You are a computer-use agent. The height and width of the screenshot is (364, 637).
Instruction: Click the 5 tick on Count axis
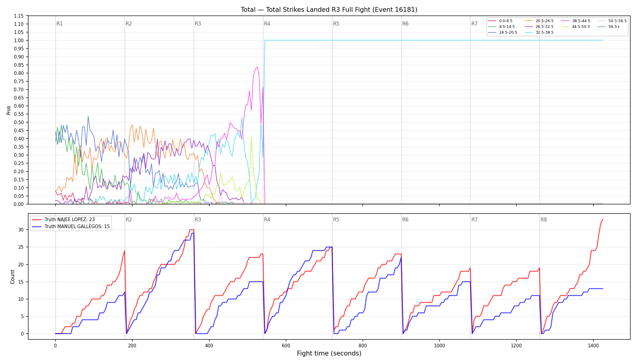pos(22,316)
